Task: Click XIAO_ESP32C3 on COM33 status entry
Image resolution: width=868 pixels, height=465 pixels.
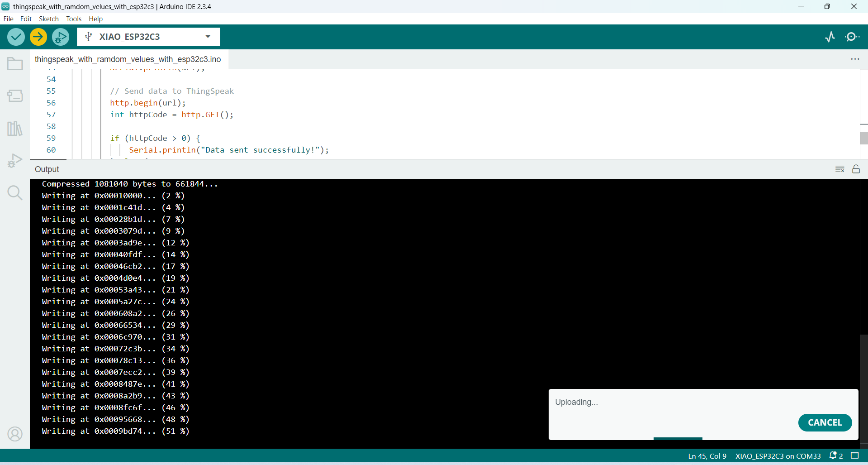Action: point(778,456)
